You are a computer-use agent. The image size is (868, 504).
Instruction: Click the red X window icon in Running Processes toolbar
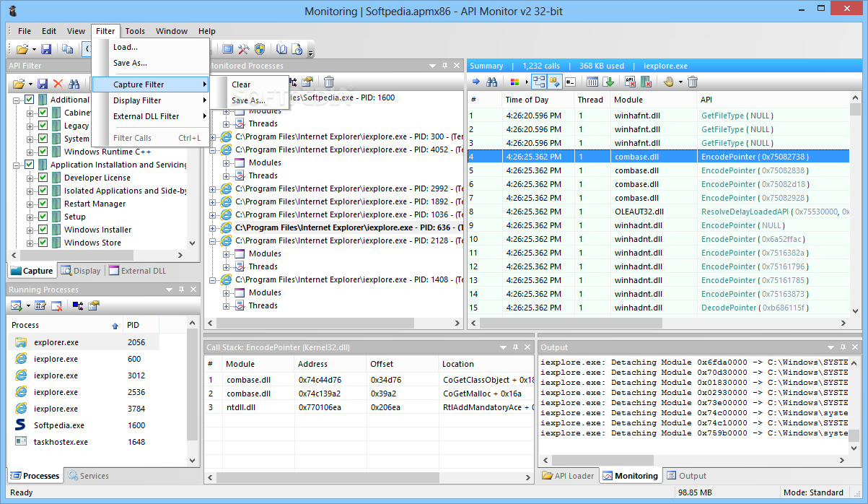[56, 306]
